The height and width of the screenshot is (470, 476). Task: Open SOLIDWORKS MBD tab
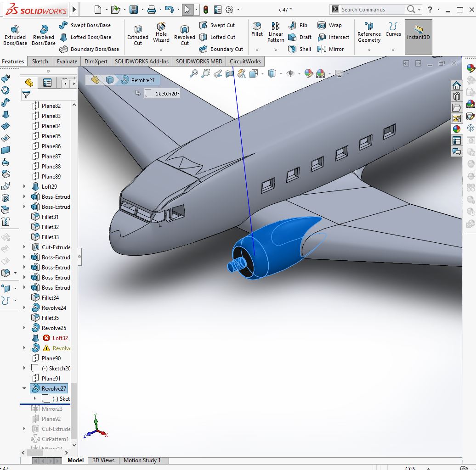tap(199, 61)
